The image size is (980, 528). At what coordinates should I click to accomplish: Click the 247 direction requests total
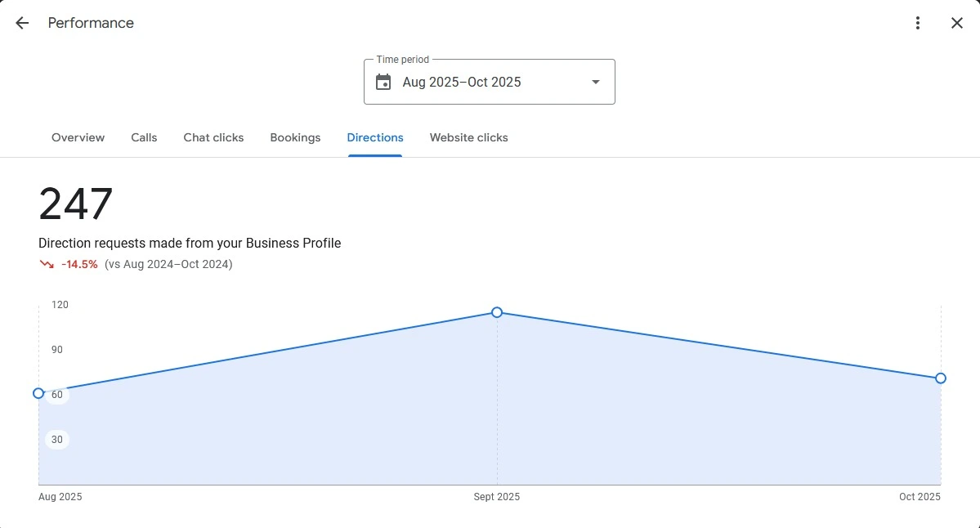pyautogui.click(x=75, y=204)
